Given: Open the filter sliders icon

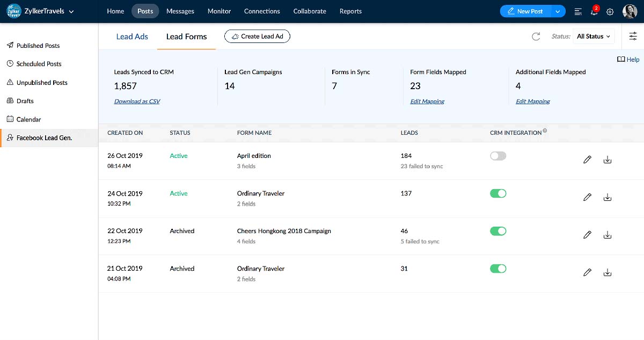Looking at the screenshot, I should pos(633,37).
